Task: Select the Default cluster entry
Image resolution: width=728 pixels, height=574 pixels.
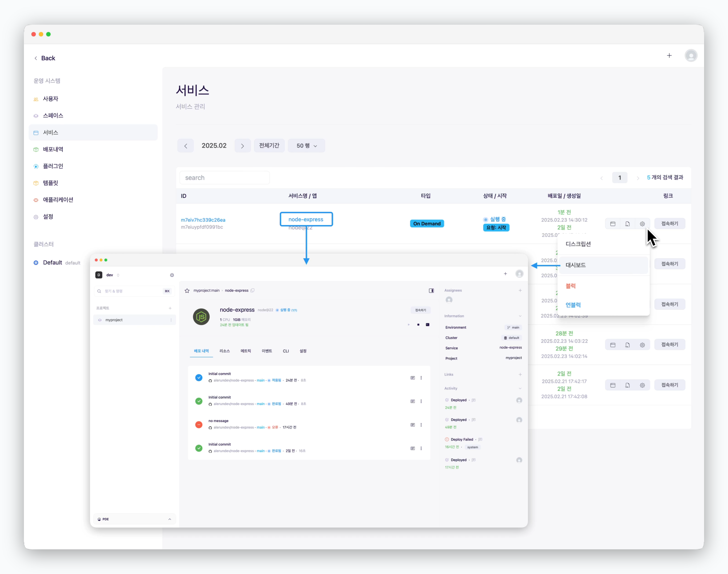Action: coord(57,263)
